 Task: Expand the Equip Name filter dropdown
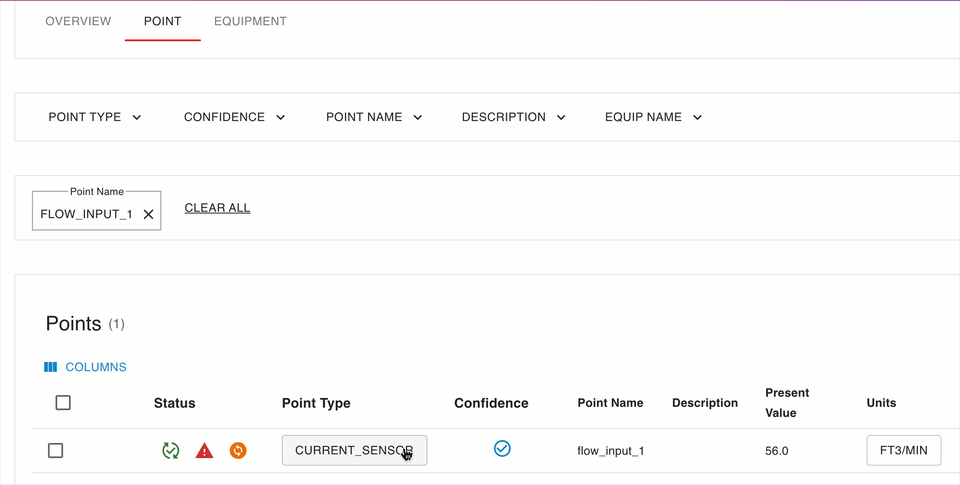[653, 117]
